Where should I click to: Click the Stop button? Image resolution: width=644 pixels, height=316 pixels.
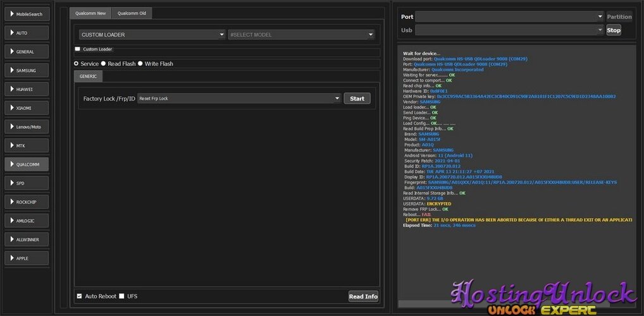614,30
